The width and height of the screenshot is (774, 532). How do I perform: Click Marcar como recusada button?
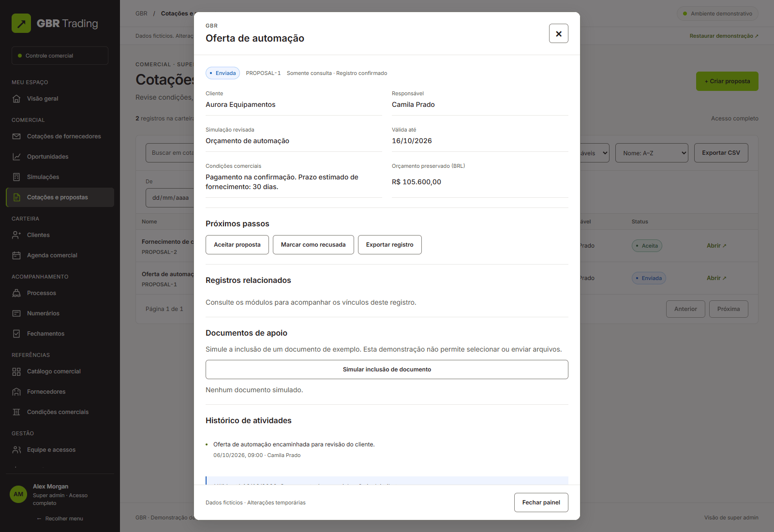313,245
